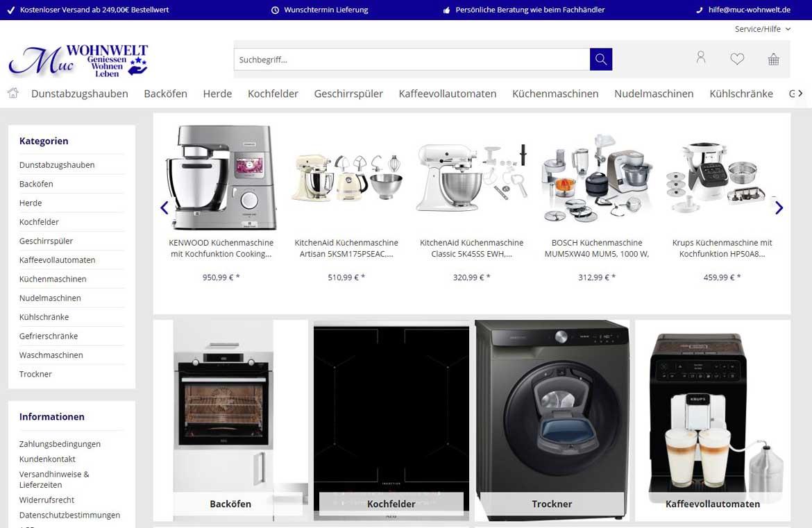The height and width of the screenshot is (528, 812).
Task: Open Versandhinweise & Lieferzeiten page
Action: (x=54, y=479)
